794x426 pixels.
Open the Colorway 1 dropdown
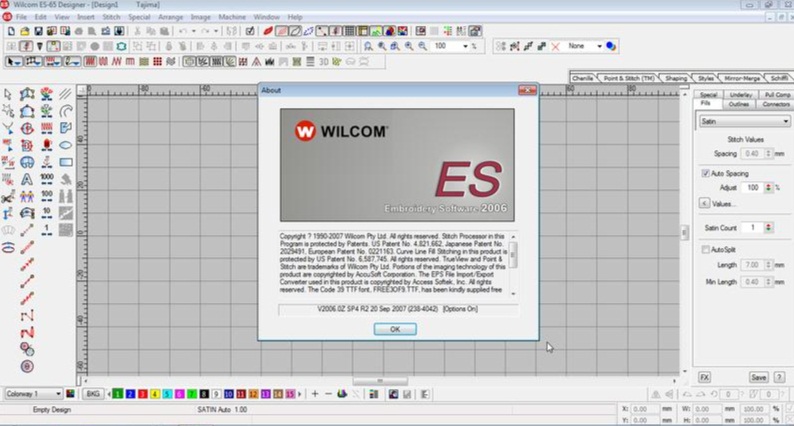pyautogui.click(x=33, y=394)
